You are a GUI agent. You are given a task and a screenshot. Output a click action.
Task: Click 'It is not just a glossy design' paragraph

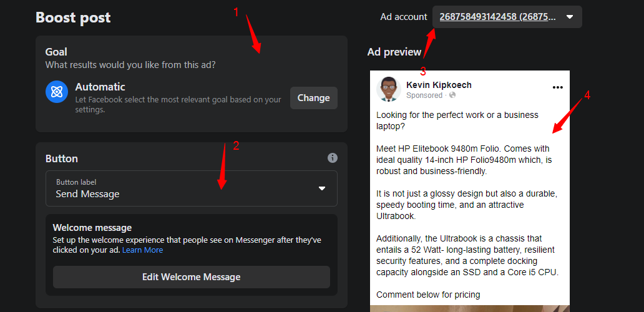coord(467,205)
